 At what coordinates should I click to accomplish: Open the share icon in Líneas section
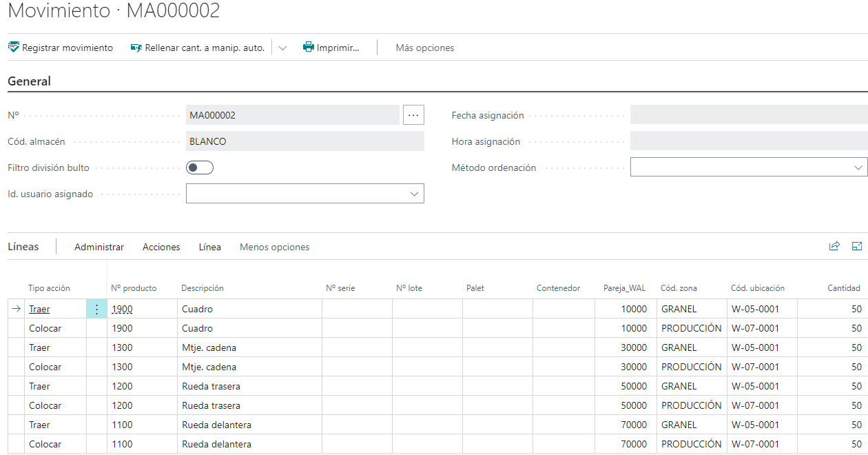pyautogui.click(x=834, y=246)
